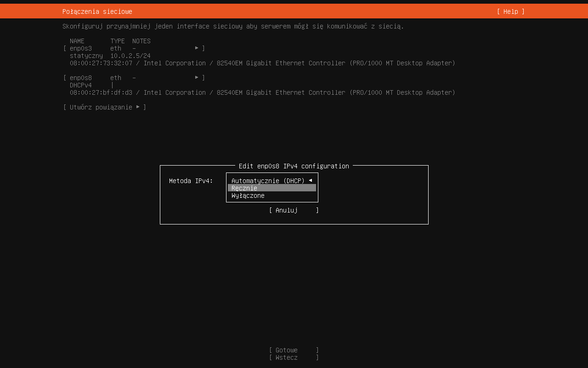Click the NAME column header
Viewport: 588px width, 368px height.
point(77,41)
